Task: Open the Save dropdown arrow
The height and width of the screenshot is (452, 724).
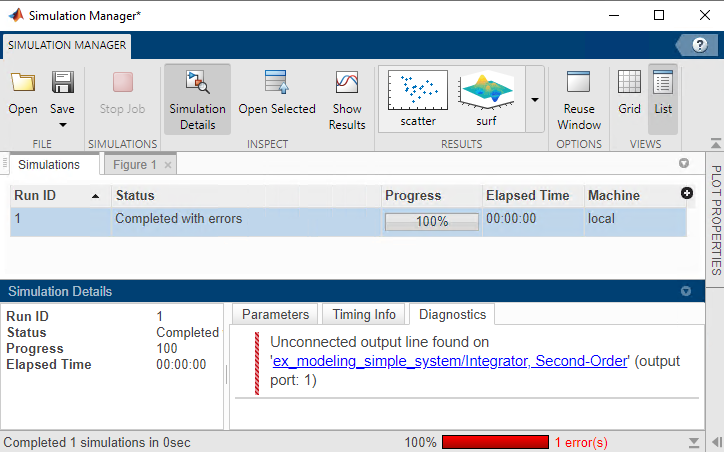Action: point(62,125)
